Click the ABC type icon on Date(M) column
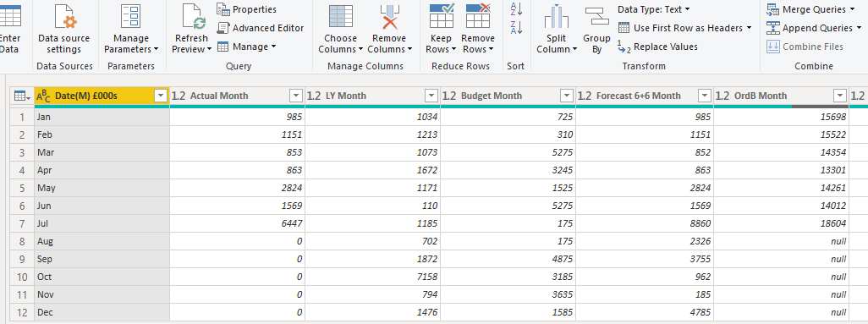Viewport: 868px width, 324px height. 43,96
